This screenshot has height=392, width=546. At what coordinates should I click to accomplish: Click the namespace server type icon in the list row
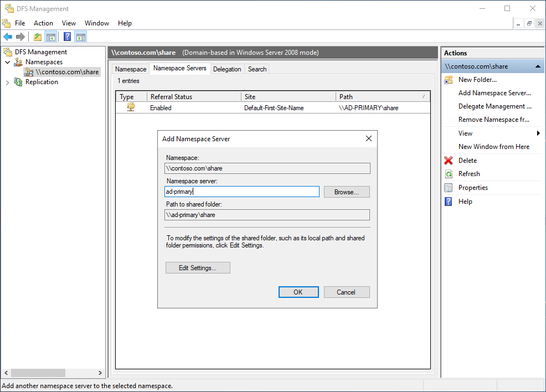pos(131,107)
